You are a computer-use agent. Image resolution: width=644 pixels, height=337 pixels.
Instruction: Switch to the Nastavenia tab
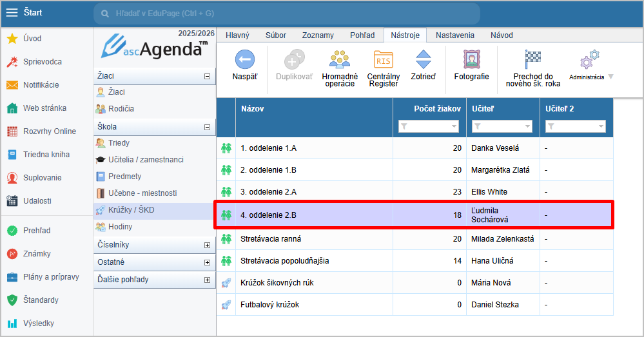[x=454, y=35]
